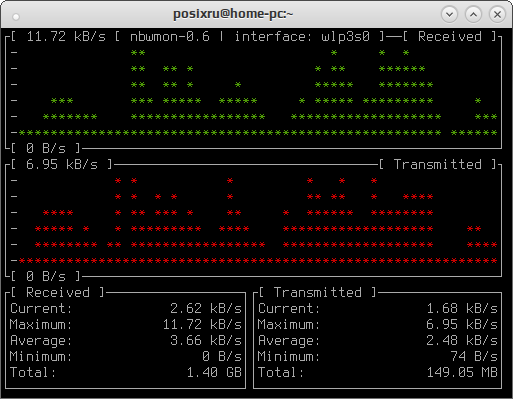Select Received Maximum value 11.72 kB/s
This screenshot has height=399, width=513.
click(202, 325)
